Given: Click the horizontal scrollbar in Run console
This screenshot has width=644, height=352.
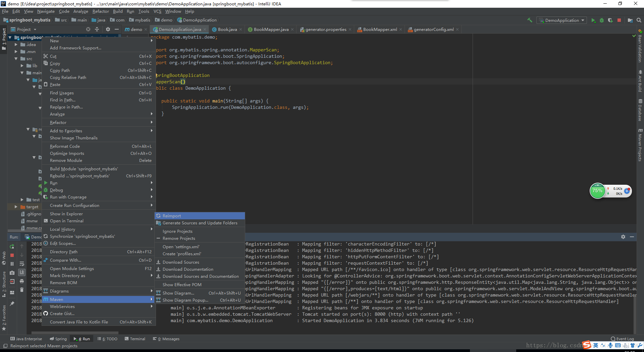Looking at the screenshot, I should click(x=74, y=333).
